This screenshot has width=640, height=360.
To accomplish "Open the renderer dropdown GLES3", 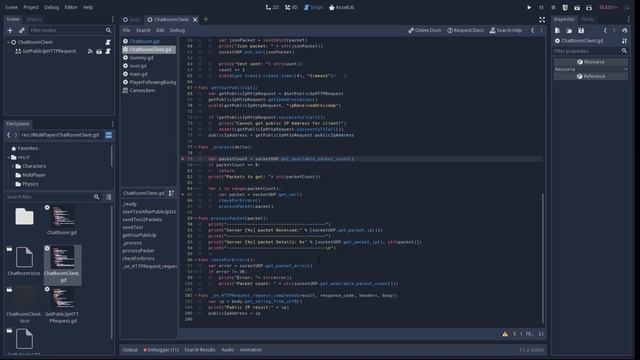I will click(x=609, y=7).
